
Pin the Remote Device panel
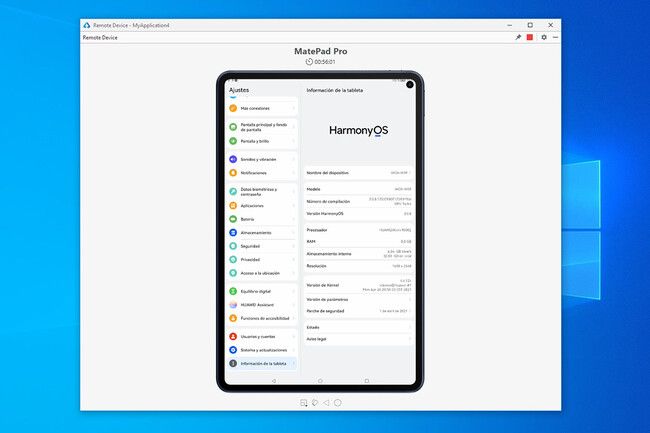(518, 37)
